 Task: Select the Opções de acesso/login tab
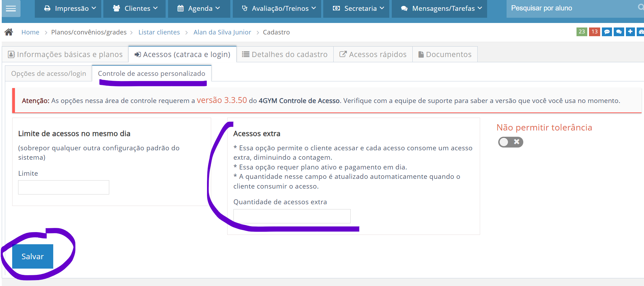coord(49,73)
